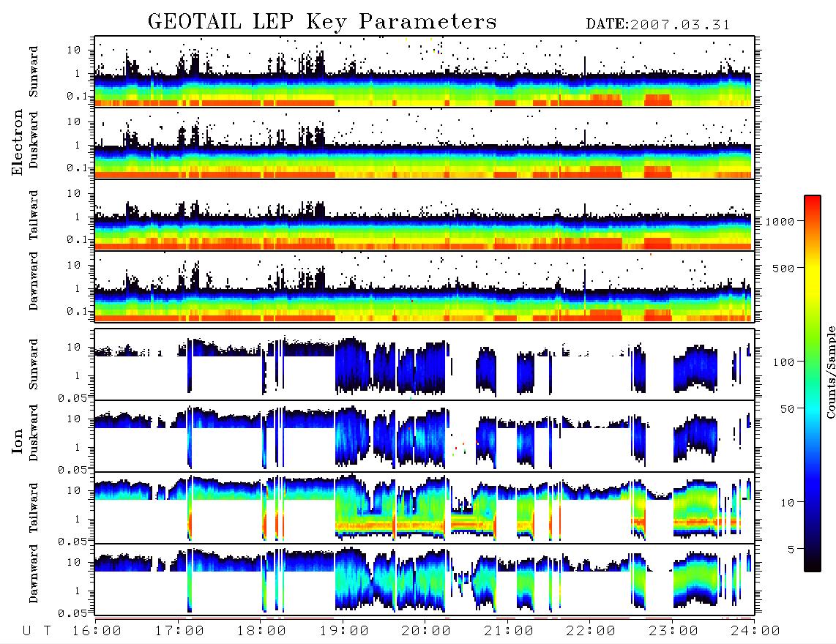Click the "21:00" time axis tick
The height and width of the screenshot is (644, 836).
coord(509,631)
